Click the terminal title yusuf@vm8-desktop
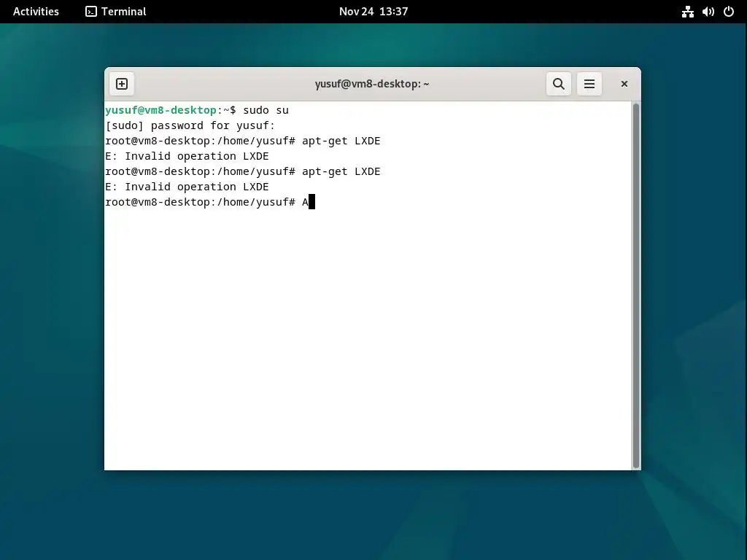This screenshot has height=560, width=747. (371, 84)
